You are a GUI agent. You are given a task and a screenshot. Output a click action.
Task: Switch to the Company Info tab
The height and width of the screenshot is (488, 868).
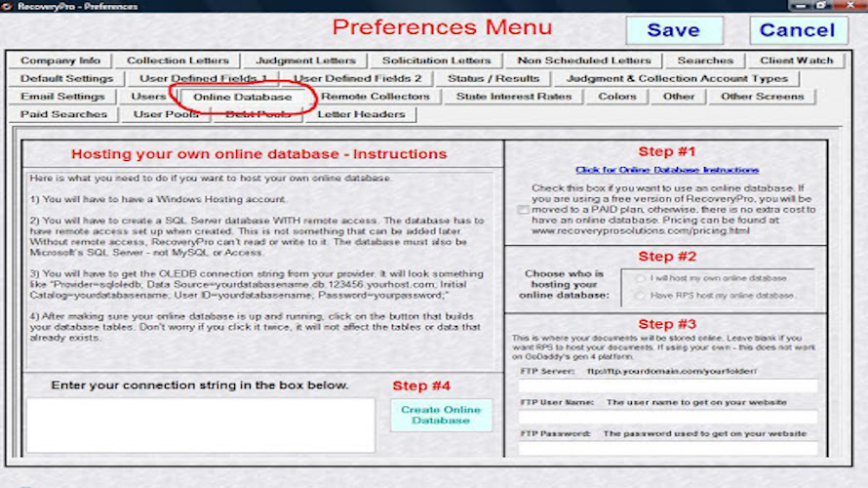(x=60, y=61)
